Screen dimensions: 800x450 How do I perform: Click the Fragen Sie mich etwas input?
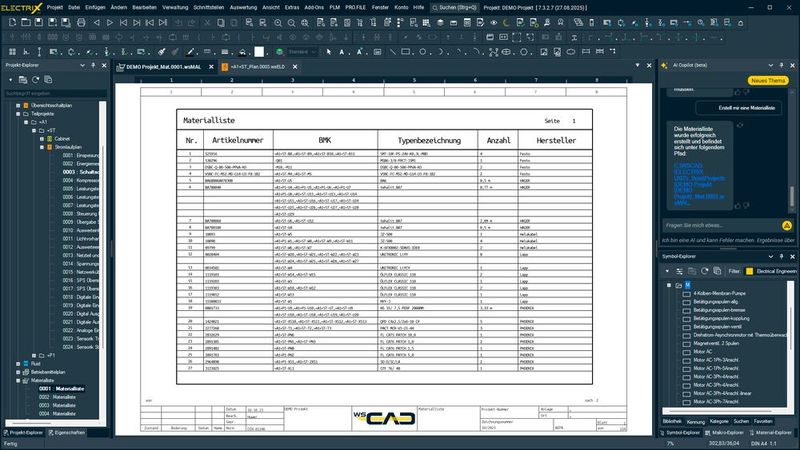pos(720,225)
